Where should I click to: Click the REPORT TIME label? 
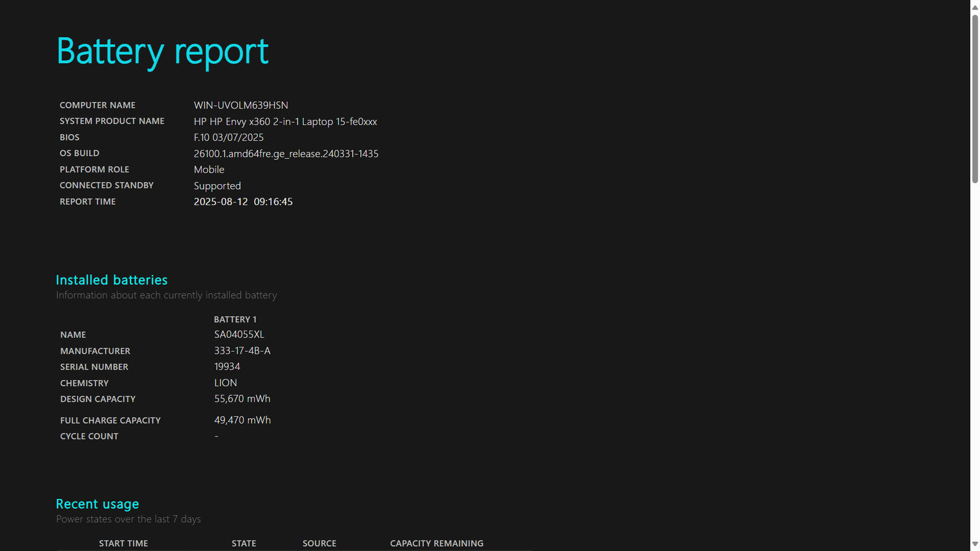(88, 201)
